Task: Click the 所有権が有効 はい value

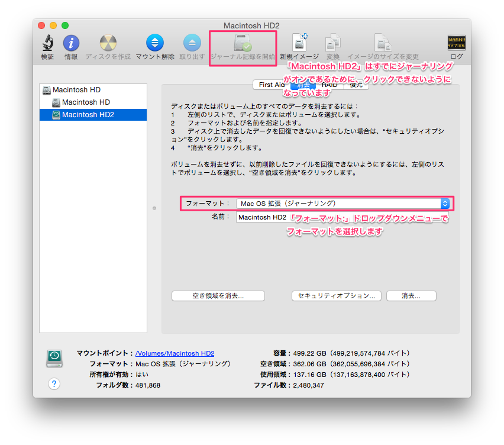Action: point(142,375)
